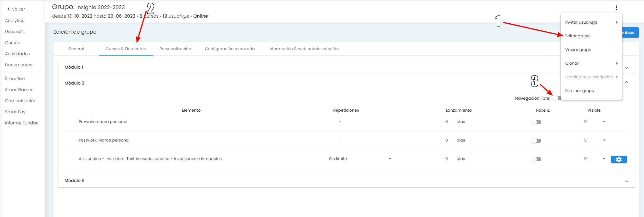Open Invitar usuari@s submenu arrow
Viewport: 644px width, 217px height.
pos(617,22)
